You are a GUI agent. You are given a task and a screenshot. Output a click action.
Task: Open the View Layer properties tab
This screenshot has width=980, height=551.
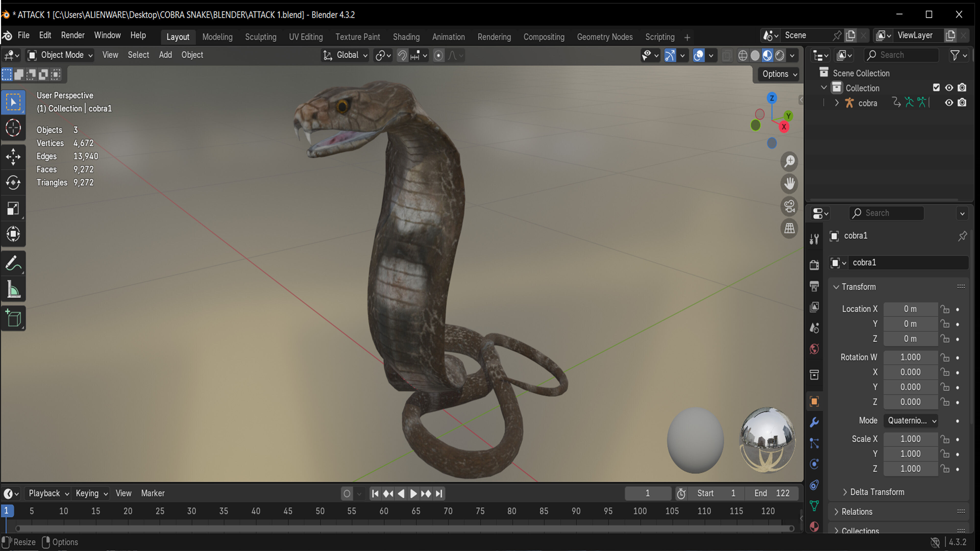pyautogui.click(x=814, y=306)
